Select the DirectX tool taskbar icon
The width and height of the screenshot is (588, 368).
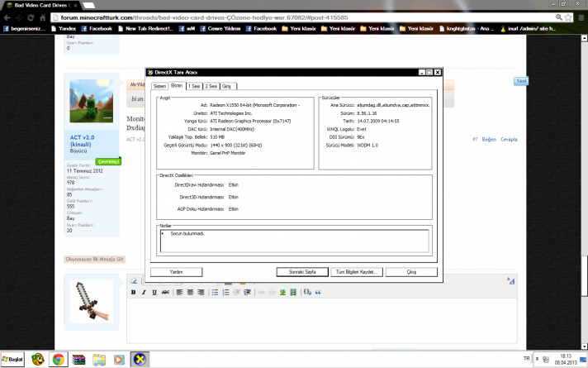140,360
